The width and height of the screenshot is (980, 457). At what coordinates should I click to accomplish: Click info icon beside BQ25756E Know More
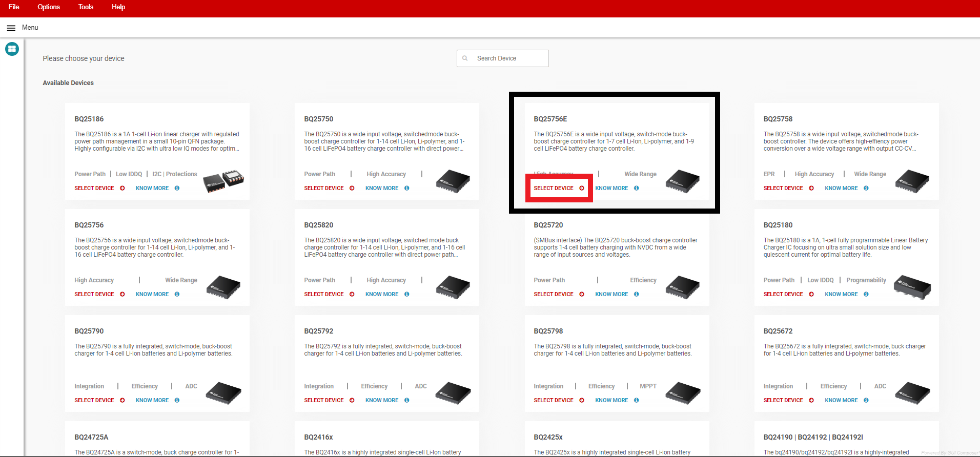coord(637,189)
